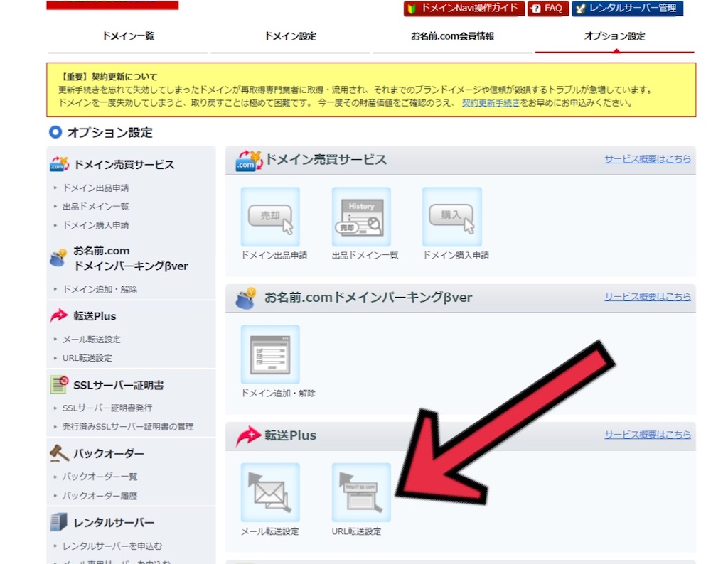
Task: Click the sidebar ドメイン売買サービス .com icon
Action: click(x=59, y=164)
